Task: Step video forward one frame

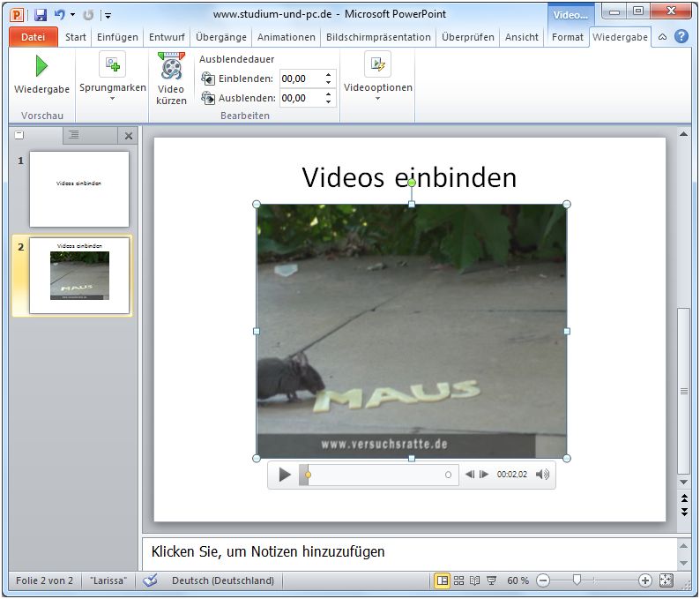Action: 484,475
